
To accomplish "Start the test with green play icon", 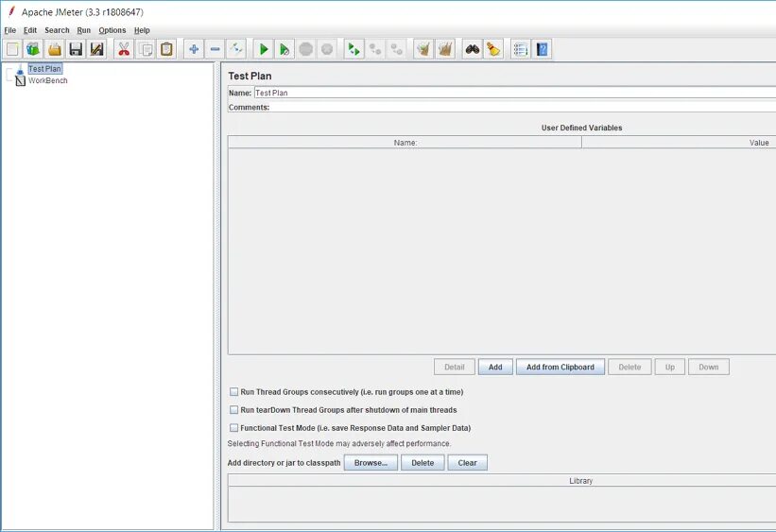I will click(x=264, y=49).
